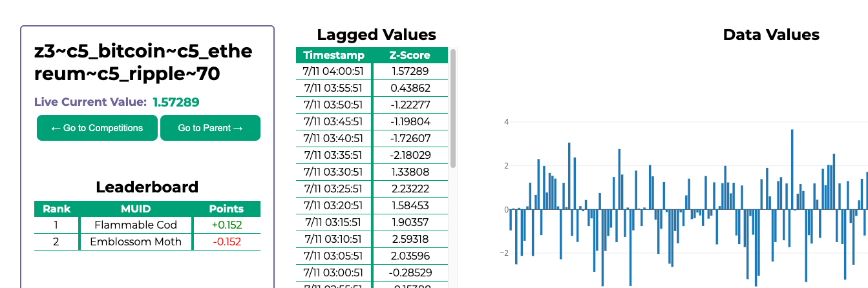The image size is (868, 288).
Task: Click the MUID column header
Action: pos(136,209)
